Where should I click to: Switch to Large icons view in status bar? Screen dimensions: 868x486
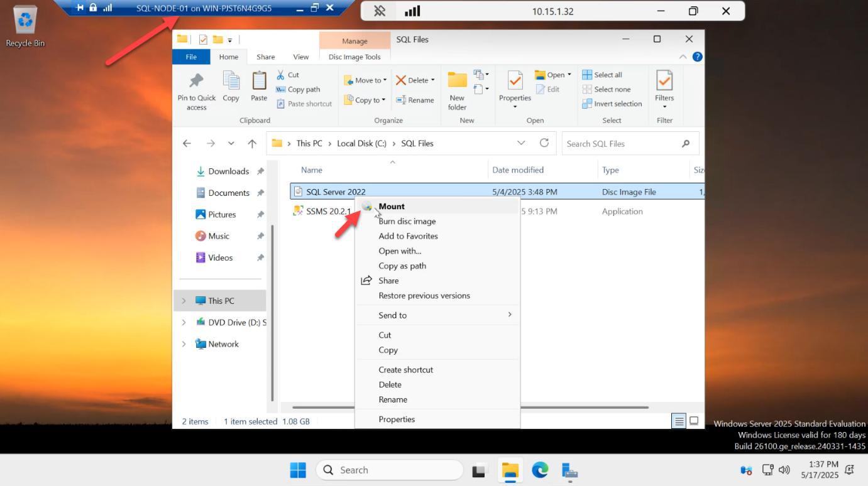click(x=694, y=421)
